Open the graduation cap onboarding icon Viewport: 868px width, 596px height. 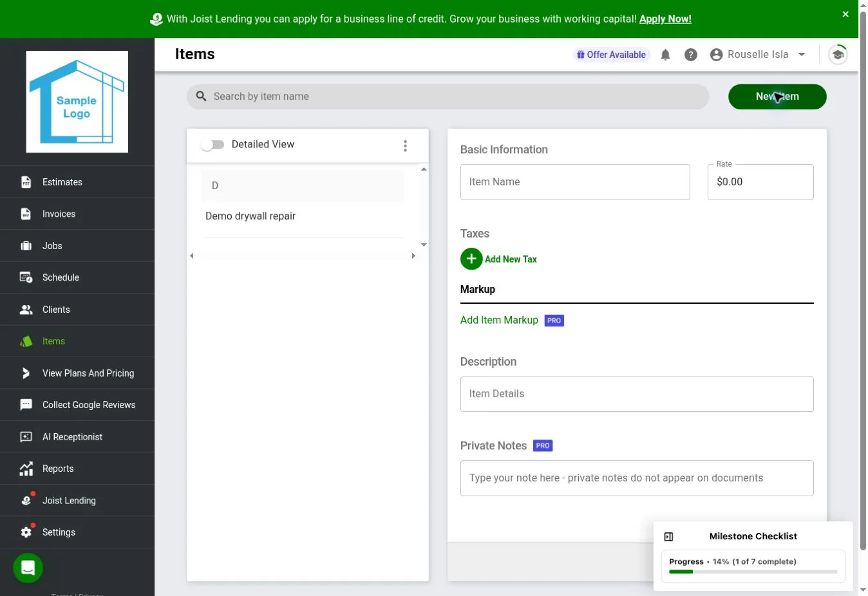[838, 55]
